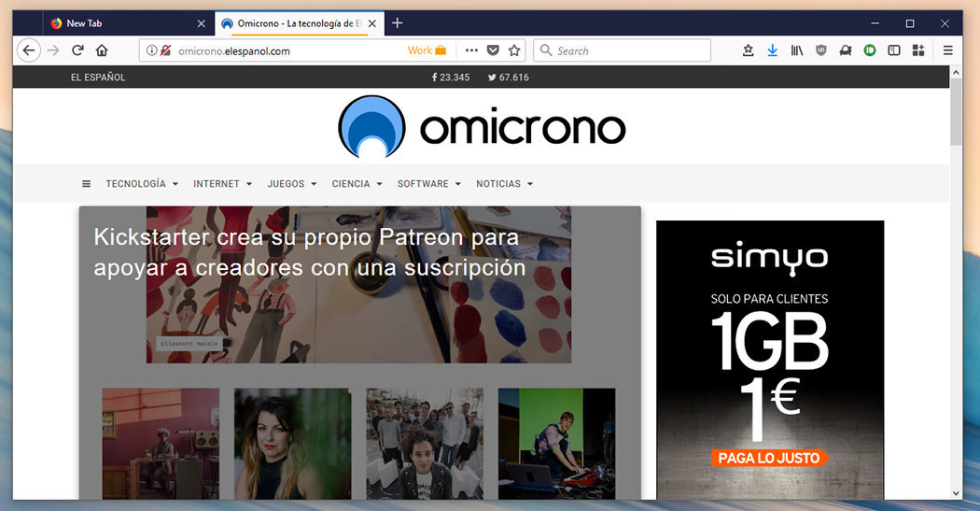
Task: Click the scrollbar down arrow
Action: point(956,493)
